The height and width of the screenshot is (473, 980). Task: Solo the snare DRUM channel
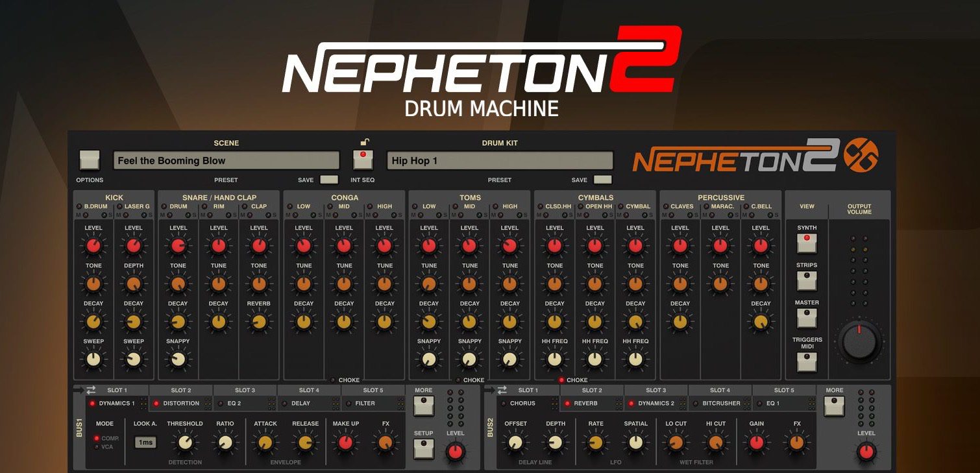point(187,215)
